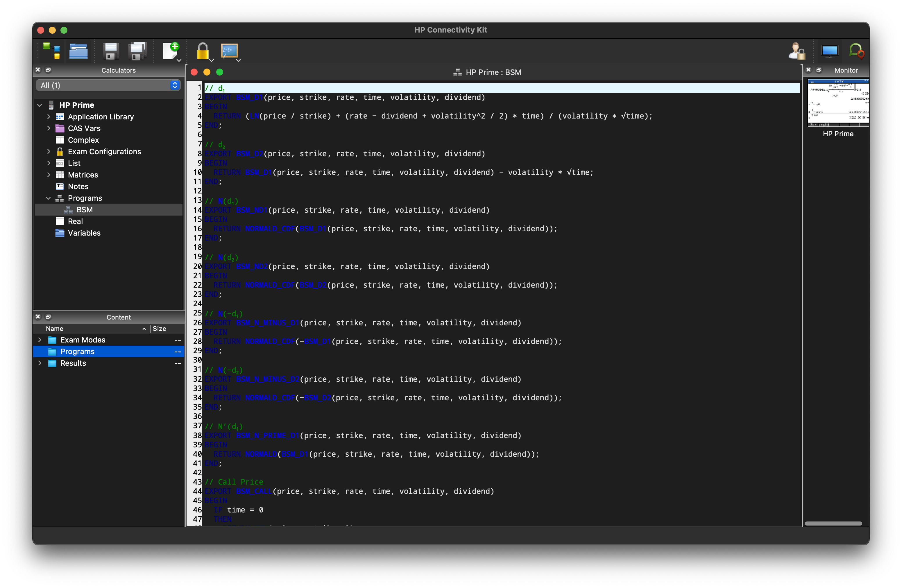Toggle the Calculators tree view icon
The height and width of the screenshot is (588, 902).
tap(51, 51)
